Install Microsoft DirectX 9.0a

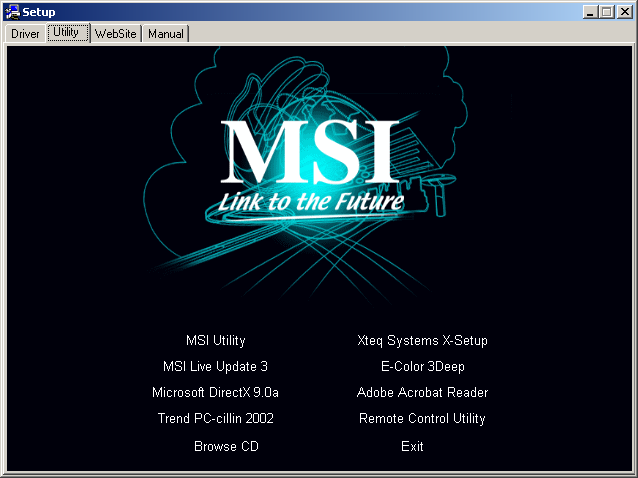click(x=215, y=392)
